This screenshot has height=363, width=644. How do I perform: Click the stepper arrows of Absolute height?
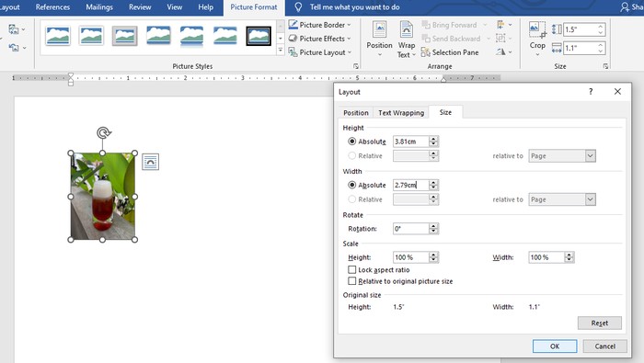[x=433, y=142]
